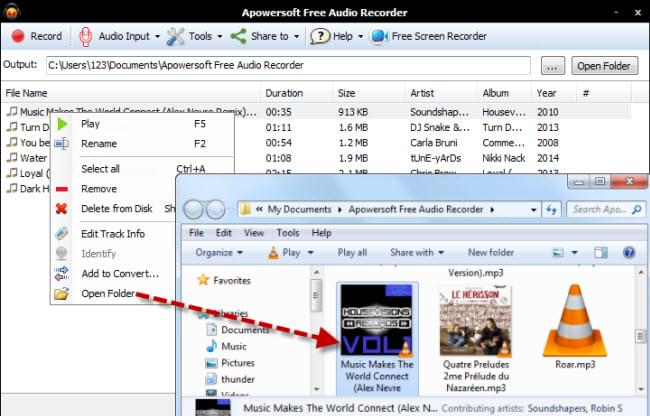The image size is (650, 416).
Task: Expand the Tools dropdown arrow
Action: coord(220,36)
